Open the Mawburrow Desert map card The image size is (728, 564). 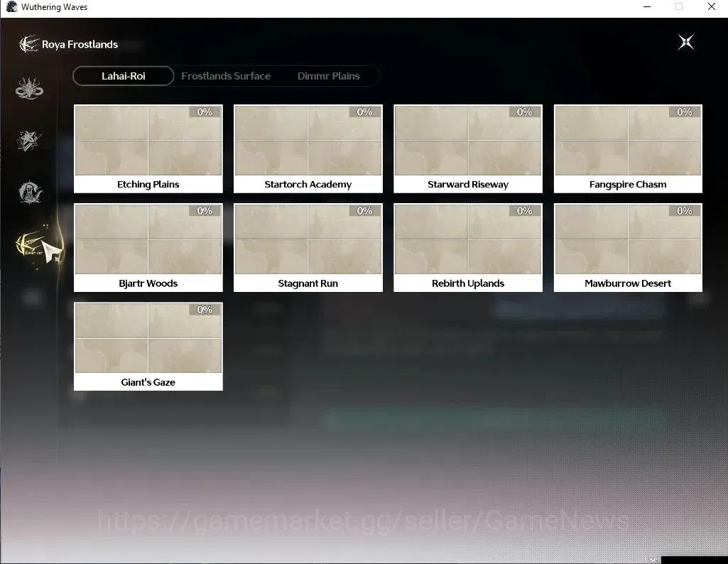pyautogui.click(x=628, y=247)
